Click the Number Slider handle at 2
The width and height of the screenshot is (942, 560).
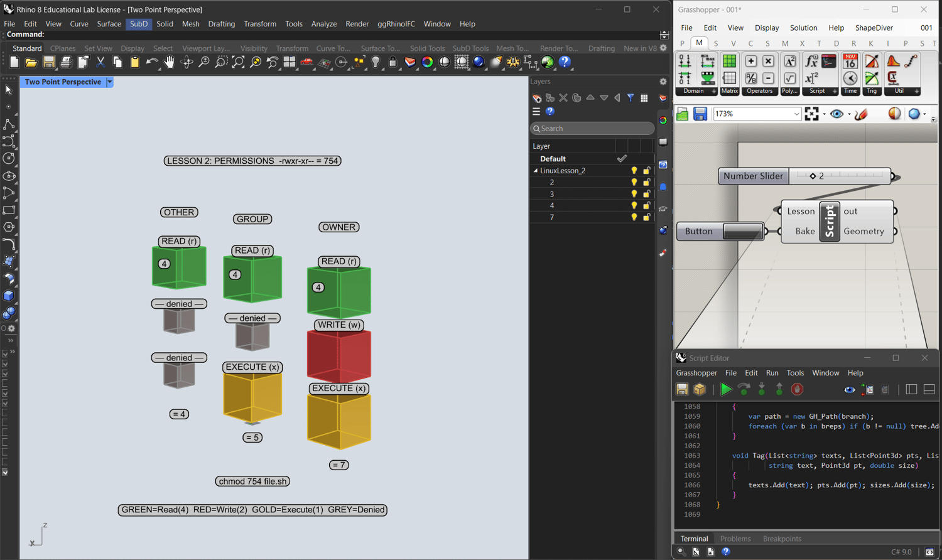[x=813, y=176]
